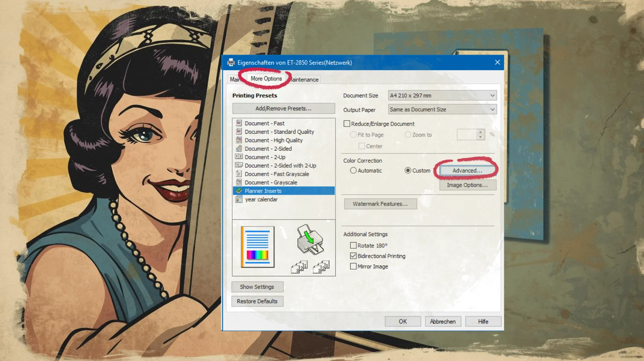Click the Document - 2-Sided preset icon
Screen dimensions: 644x361
[x=239, y=149]
